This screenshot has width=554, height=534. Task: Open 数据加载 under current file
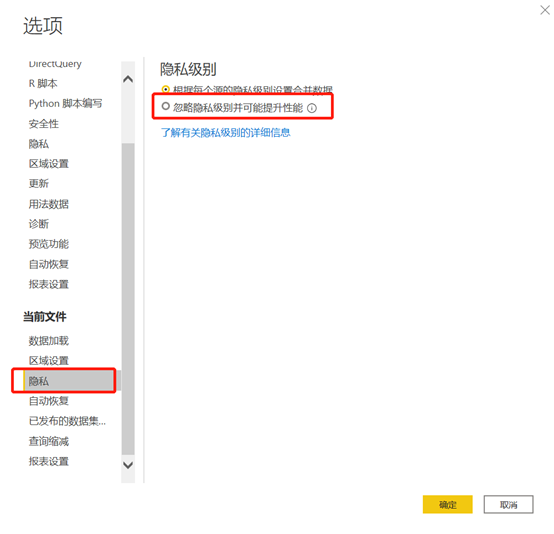coord(49,341)
